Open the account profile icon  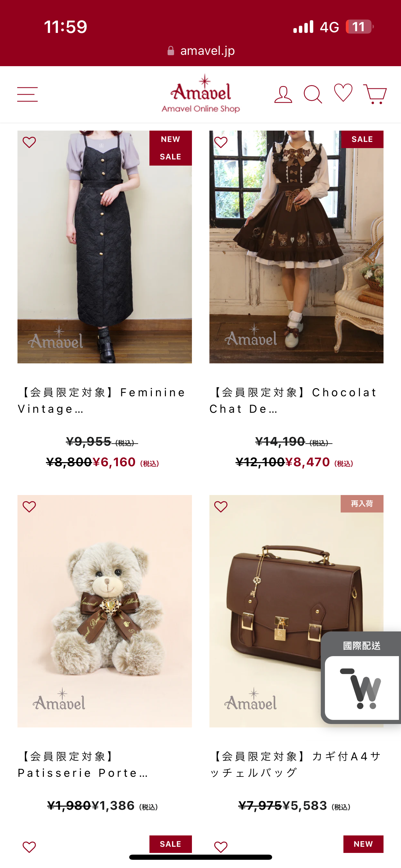pos(283,94)
